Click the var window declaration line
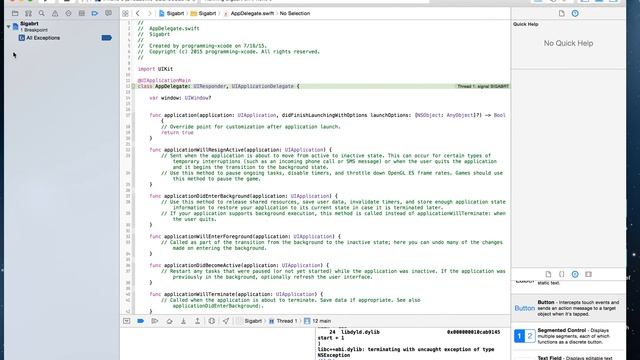 point(180,98)
